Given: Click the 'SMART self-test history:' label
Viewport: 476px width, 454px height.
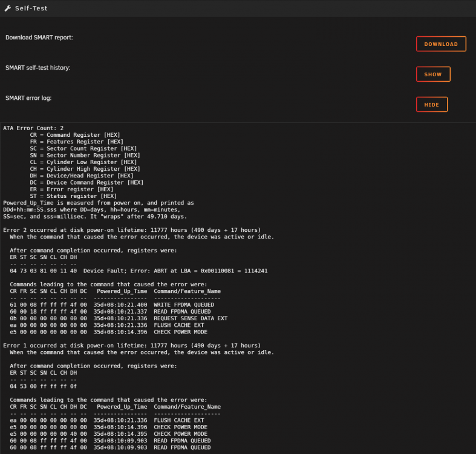Looking at the screenshot, I should 38,68.
